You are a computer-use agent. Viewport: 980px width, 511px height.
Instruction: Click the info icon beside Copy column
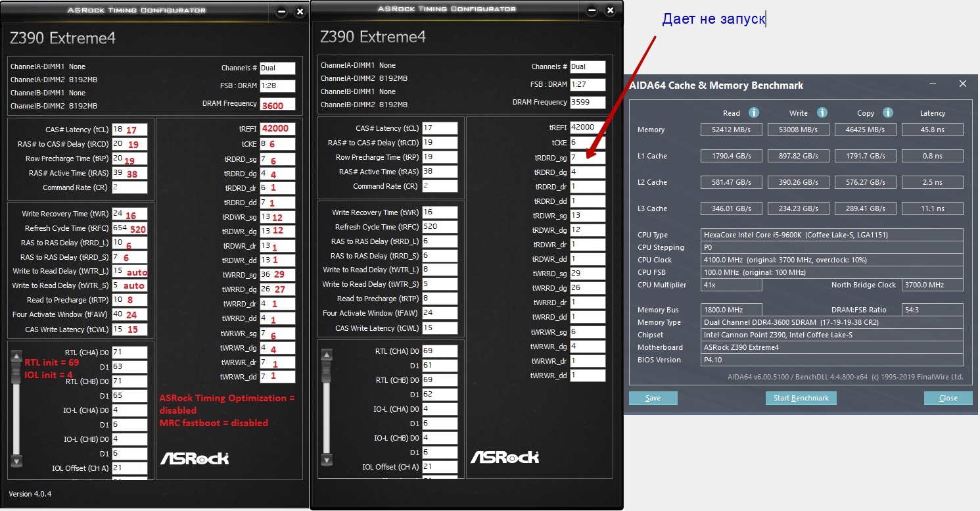pyautogui.click(x=888, y=112)
